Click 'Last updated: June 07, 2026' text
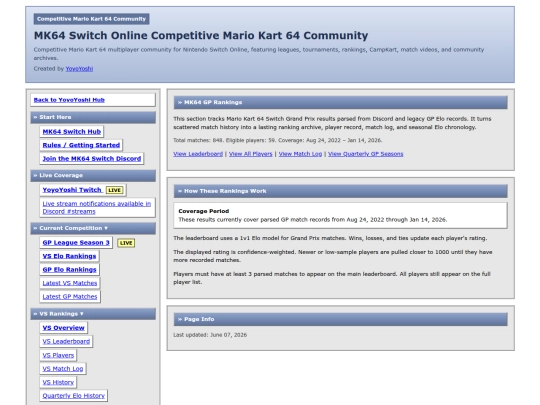The height and width of the screenshot is (405, 540). (210, 335)
